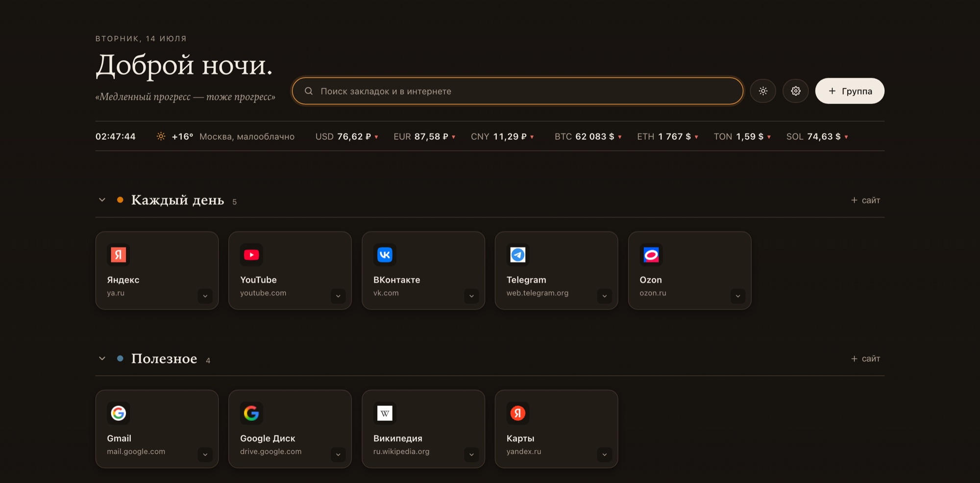Image resolution: width=980 pixels, height=483 pixels.
Task: Click the Ozon logo icon
Action: pos(651,255)
